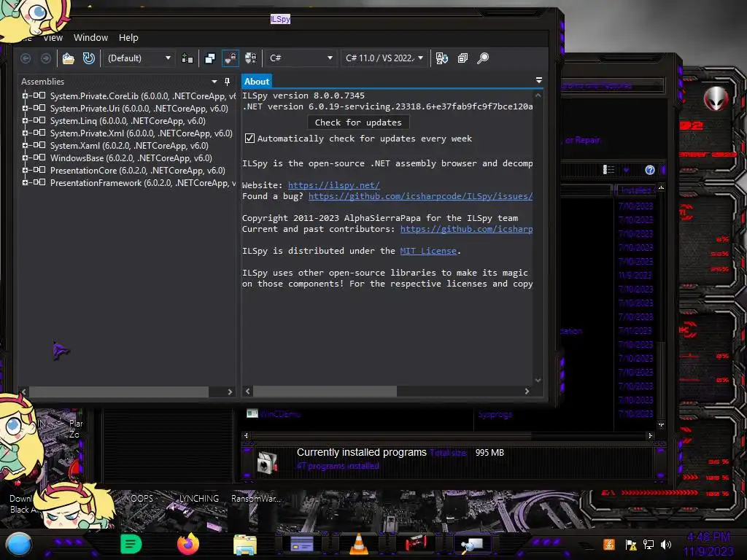Image resolution: width=747 pixels, height=560 pixels.
Task: Switch to the About tab
Action: 256,82
